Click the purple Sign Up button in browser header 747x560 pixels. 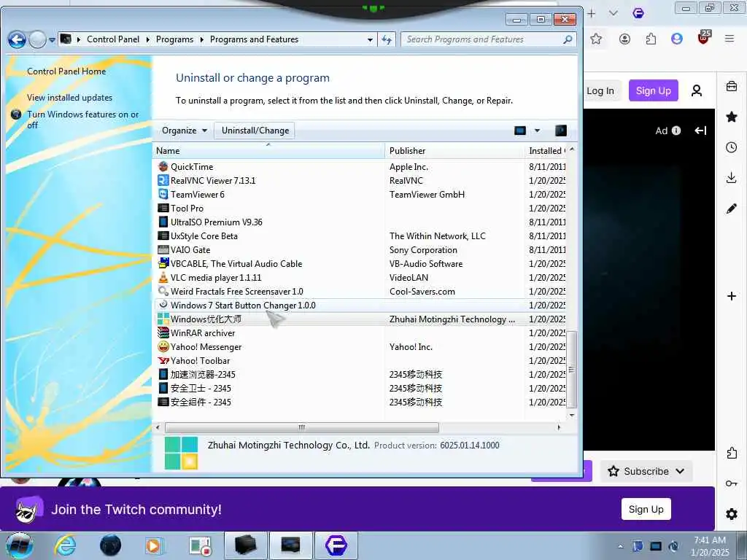point(653,90)
